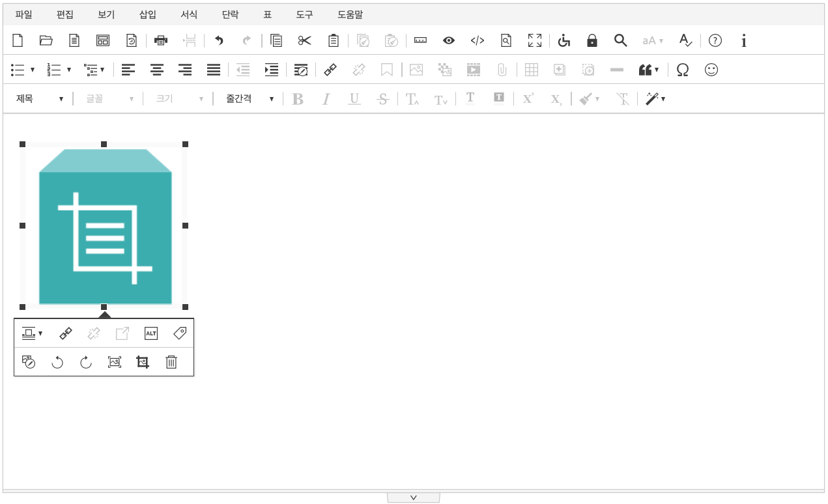Click the undo button
828x504 pixels.
tap(219, 40)
